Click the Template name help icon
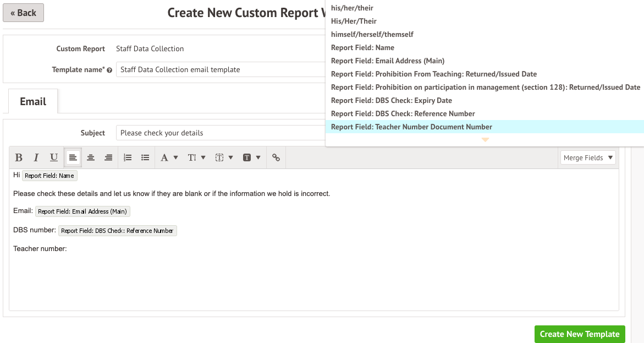The image size is (644, 343). [x=109, y=70]
